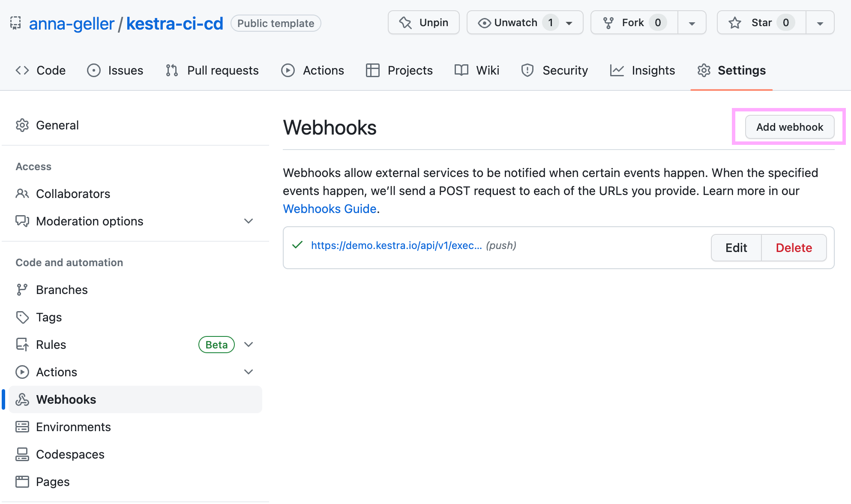Expand the Rules section
Viewport: 851px width, 504px height.
[x=249, y=344]
